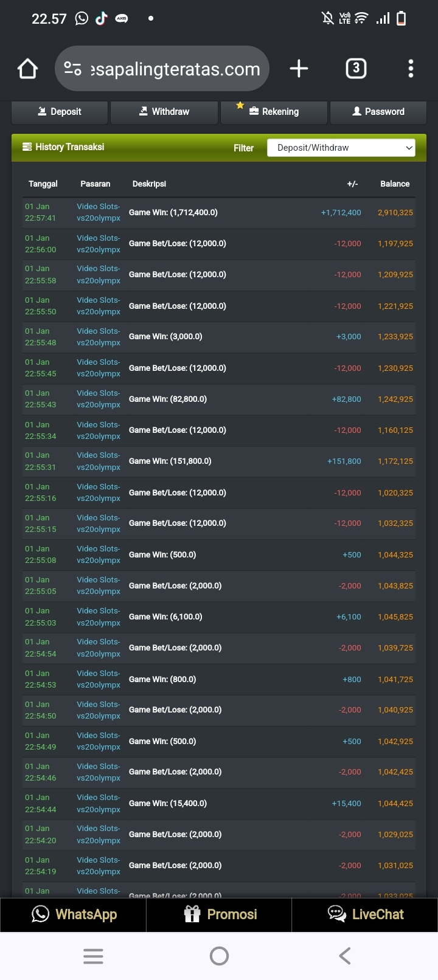Tap the browser home icon
Screen dimensions: 438x980
pyautogui.click(x=28, y=69)
